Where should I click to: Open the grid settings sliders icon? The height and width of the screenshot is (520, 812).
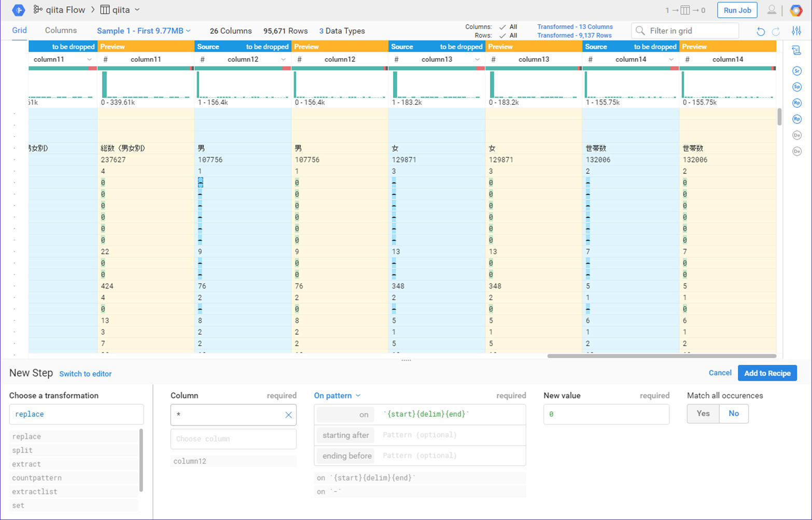(x=796, y=31)
